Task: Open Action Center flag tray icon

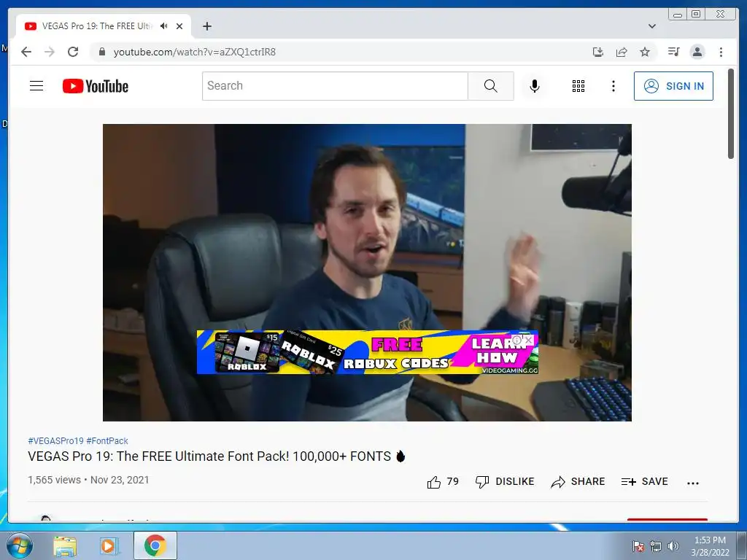Action: tap(638, 546)
